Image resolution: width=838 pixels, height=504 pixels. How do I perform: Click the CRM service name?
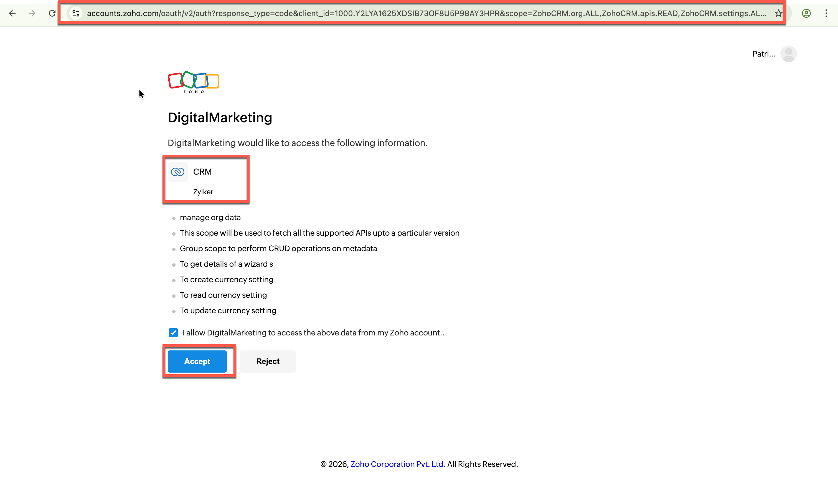(x=202, y=172)
